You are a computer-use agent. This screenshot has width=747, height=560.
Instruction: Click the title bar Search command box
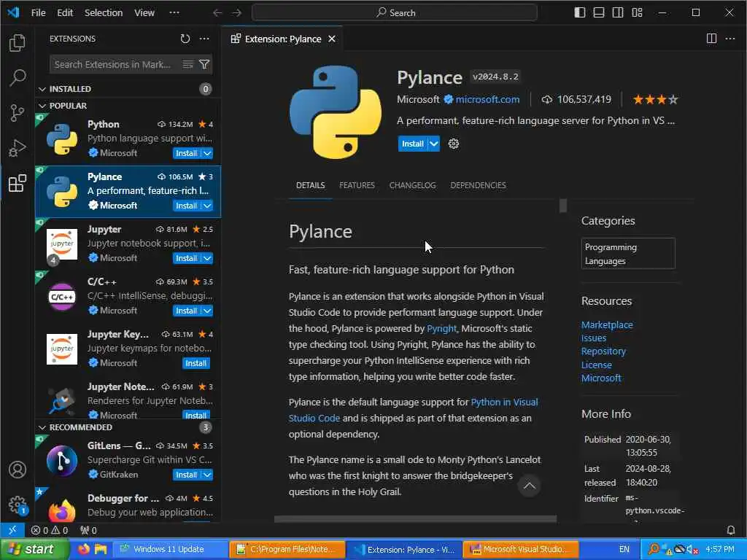point(395,12)
